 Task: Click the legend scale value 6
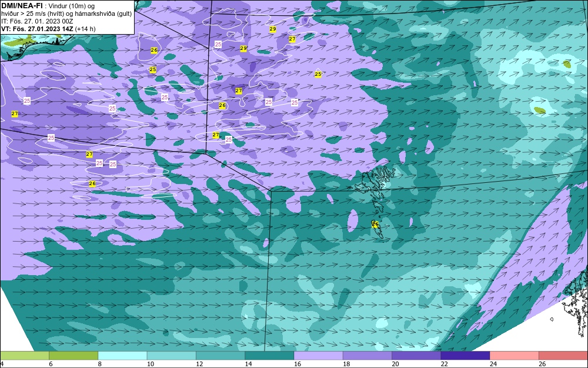click(51, 364)
